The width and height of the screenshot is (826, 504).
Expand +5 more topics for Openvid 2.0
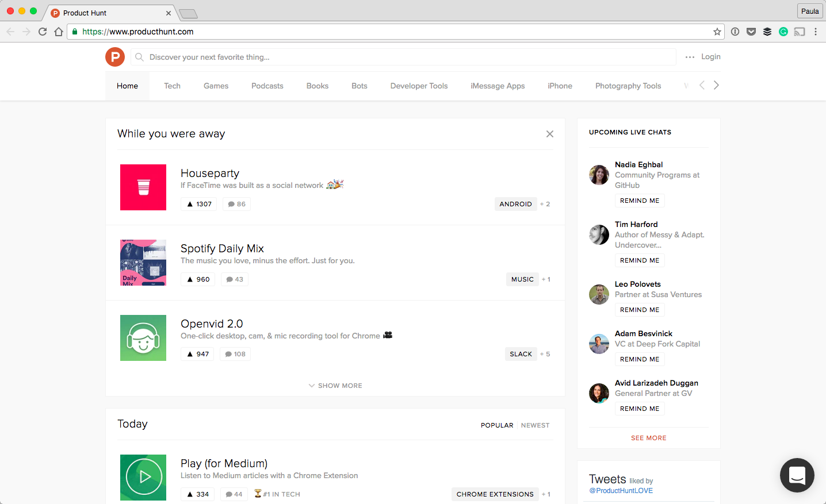545,354
